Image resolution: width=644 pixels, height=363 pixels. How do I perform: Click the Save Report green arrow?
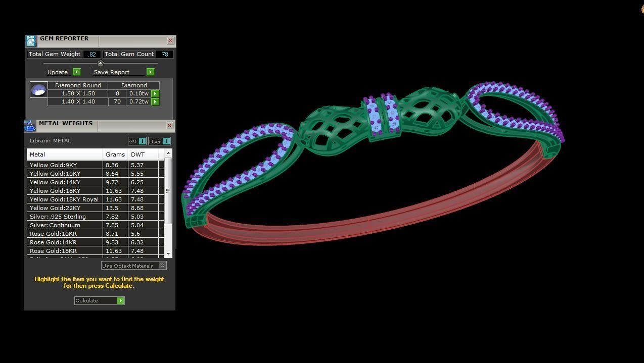150,72
